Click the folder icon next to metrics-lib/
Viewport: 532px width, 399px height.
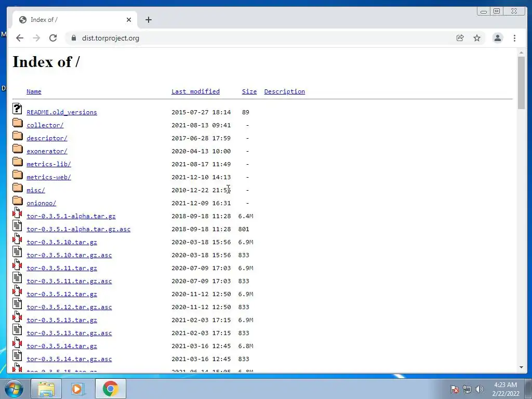click(x=17, y=162)
